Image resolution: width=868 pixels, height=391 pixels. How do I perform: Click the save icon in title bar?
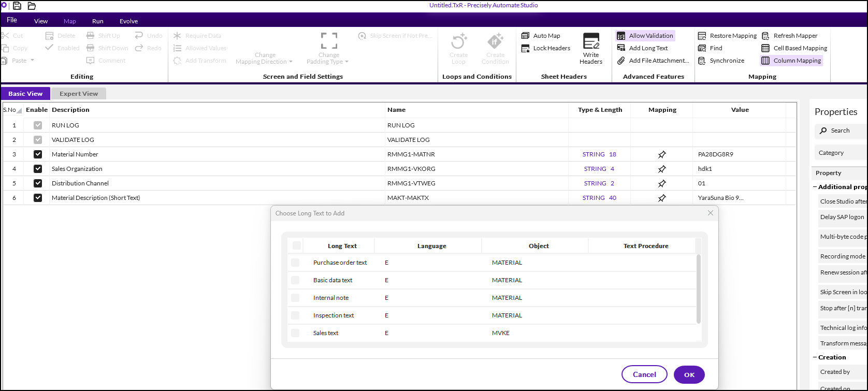click(17, 6)
